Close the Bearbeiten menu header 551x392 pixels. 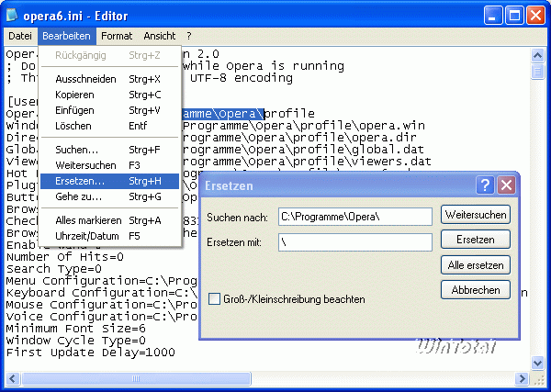[66, 36]
